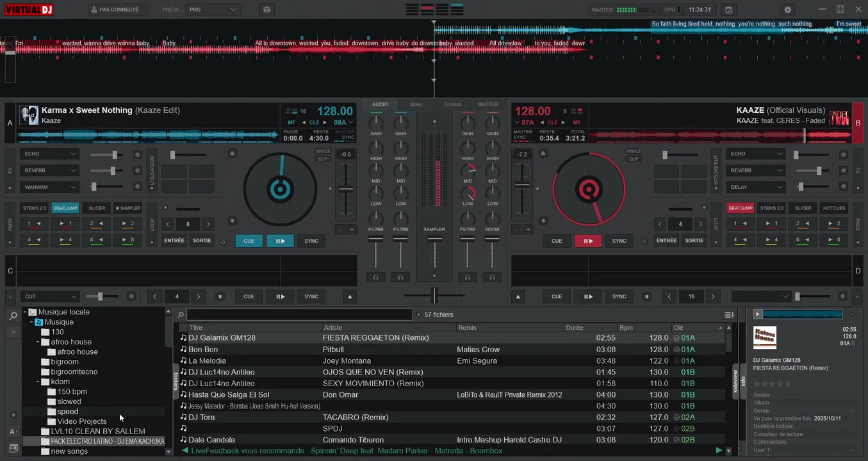This screenshot has height=461, width=868.
Task: Eject the track from deck A
Action: pyautogui.click(x=232, y=154)
